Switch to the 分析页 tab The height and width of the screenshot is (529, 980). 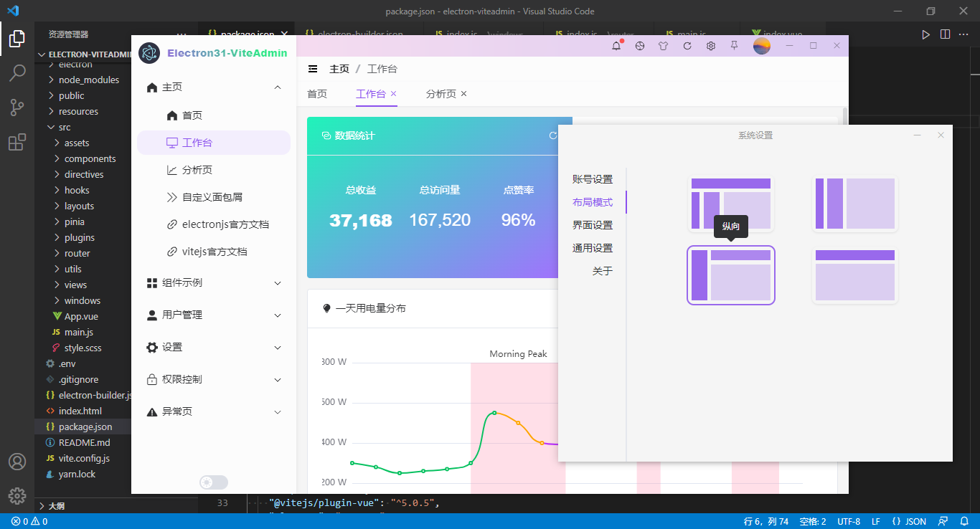[440, 93]
